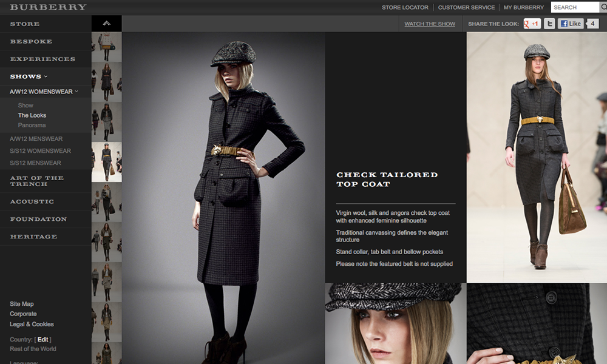Collapse the Shows menu section

[x=29, y=76]
